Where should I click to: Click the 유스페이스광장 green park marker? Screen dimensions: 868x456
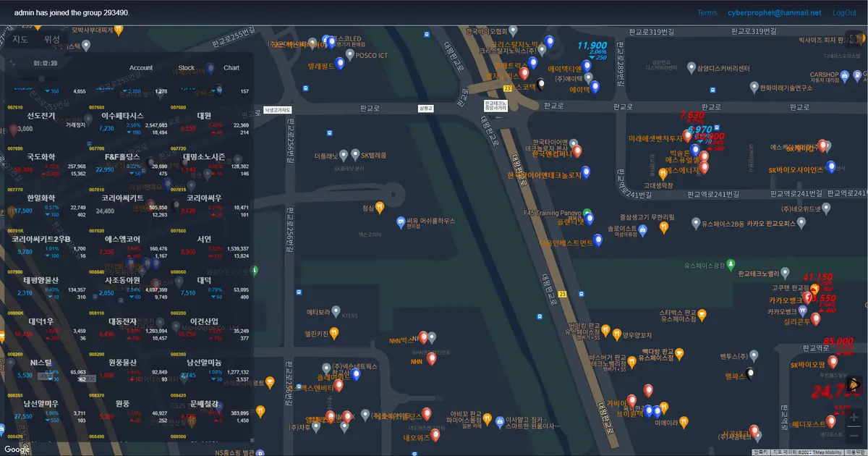click(x=731, y=263)
